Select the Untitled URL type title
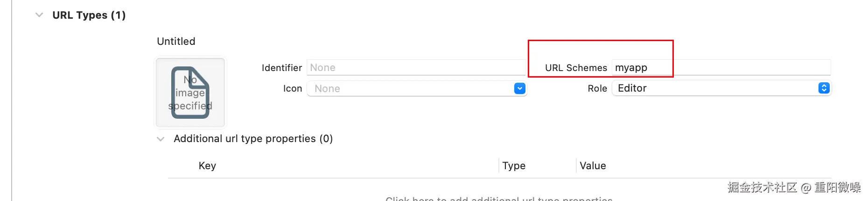This screenshot has width=868, height=201. click(176, 41)
